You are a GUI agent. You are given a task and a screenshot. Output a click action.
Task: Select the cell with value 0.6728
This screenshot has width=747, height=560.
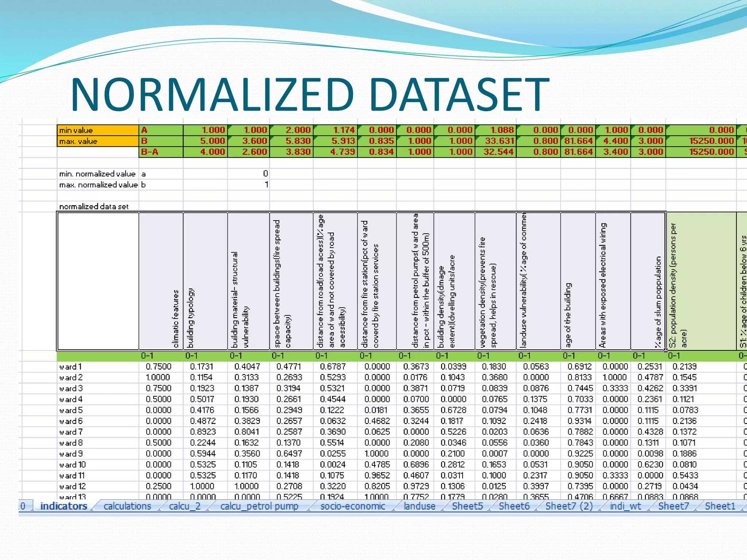[x=454, y=411]
